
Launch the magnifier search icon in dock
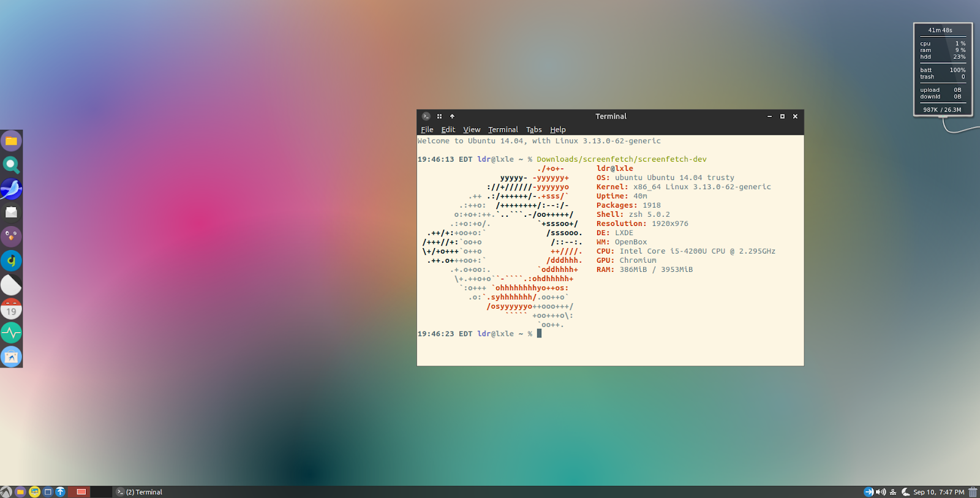point(11,165)
